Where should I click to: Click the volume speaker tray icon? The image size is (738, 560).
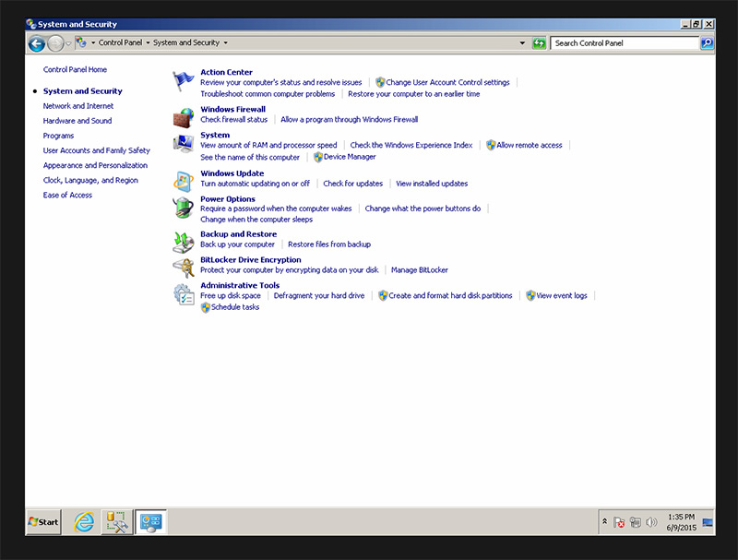pyautogui.click(x=651, y=522)
